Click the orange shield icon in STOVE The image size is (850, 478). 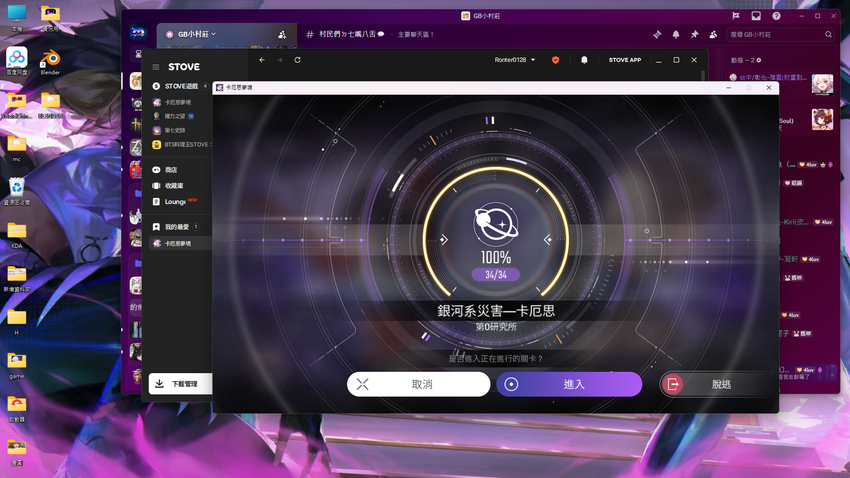[556, 60]
